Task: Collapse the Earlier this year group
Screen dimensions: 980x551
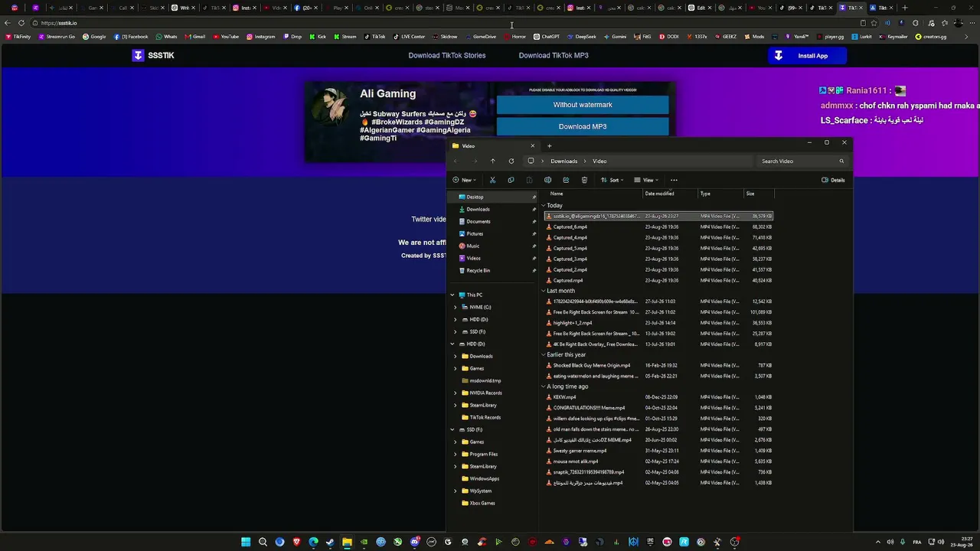Action: (x=544, y=354)
